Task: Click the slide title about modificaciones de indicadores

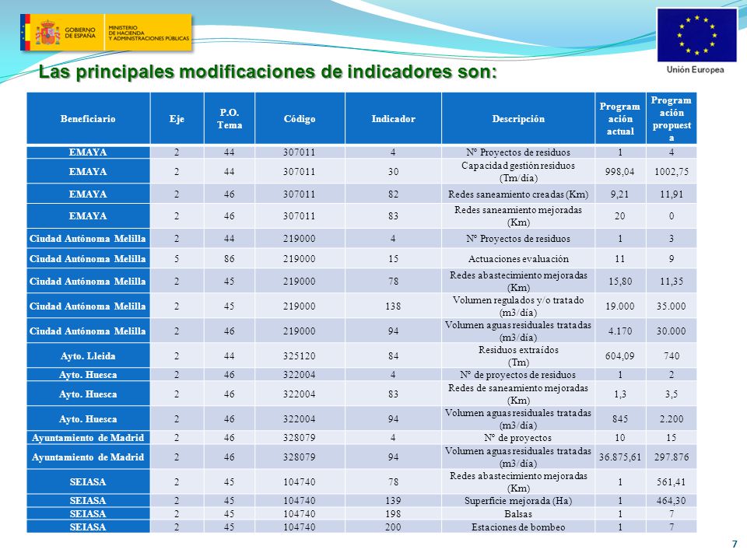Action: point(268,72)
